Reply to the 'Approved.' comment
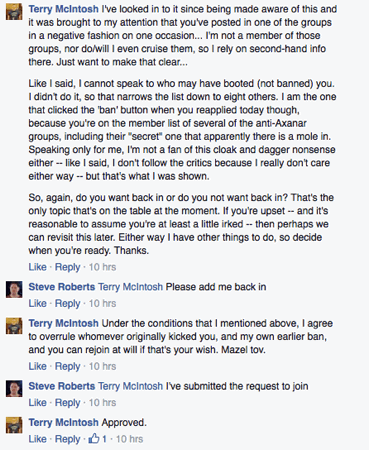Screen dimensions: 369x450 click(x=67, y=439)
